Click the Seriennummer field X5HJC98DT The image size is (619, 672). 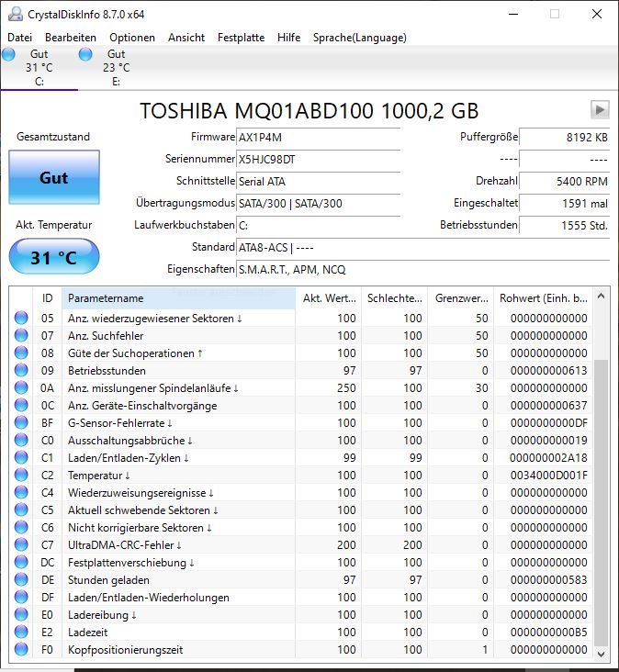click(x=318, y=160)
